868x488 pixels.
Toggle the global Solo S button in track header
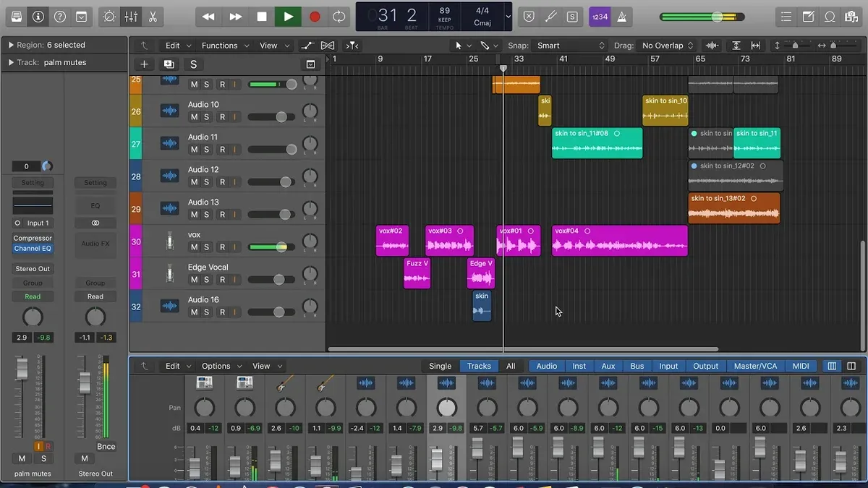[193, 64]
